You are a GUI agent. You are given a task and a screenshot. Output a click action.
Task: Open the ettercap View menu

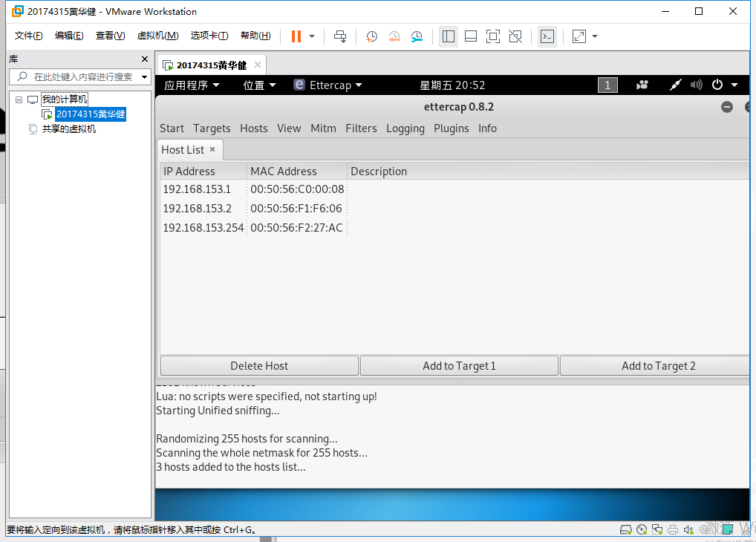click(289, 128)
